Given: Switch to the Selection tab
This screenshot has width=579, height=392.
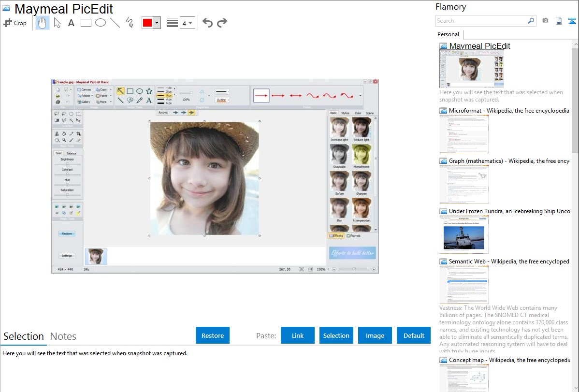Looking at the screenshot, I should [x=24, y=336].
